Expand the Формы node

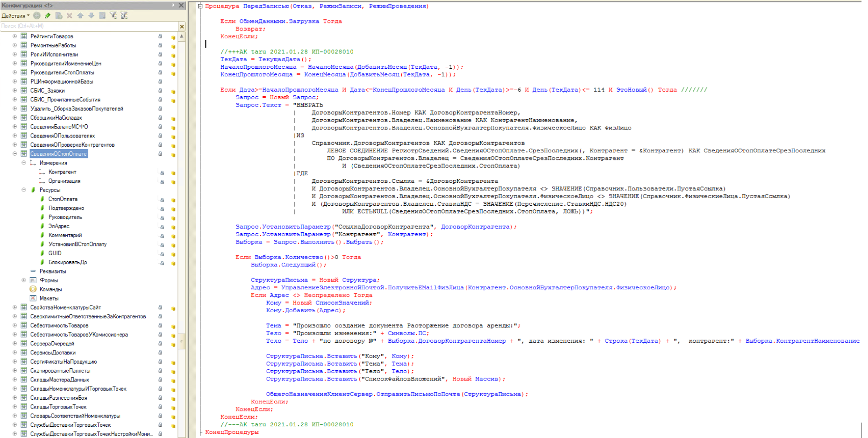pyautogui.click(x=24, y=280)
